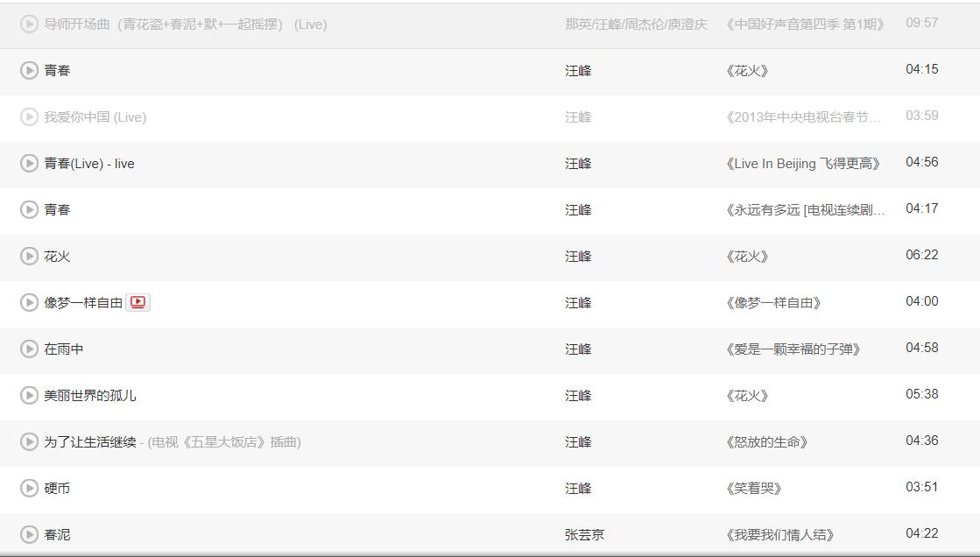Open artist 那英/汪峰/周杰伦/庾澄庆

tap(636, 25)
